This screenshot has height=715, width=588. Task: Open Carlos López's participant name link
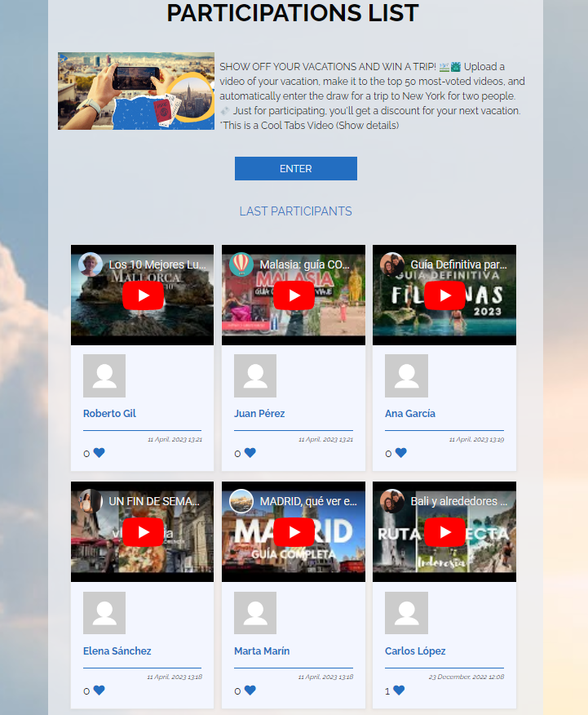[415, 651]
